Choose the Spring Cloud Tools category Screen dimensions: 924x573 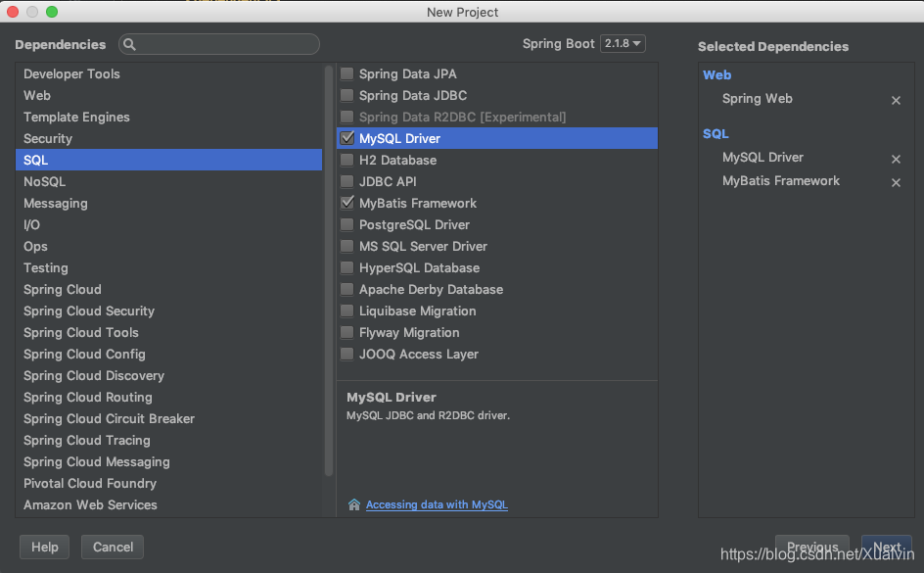pos(168,332)
